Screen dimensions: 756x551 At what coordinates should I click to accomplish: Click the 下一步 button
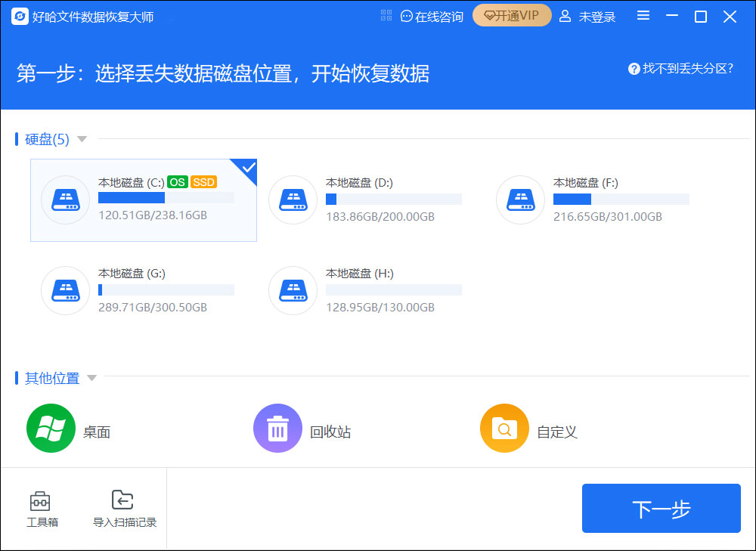(x=661, y=509)
